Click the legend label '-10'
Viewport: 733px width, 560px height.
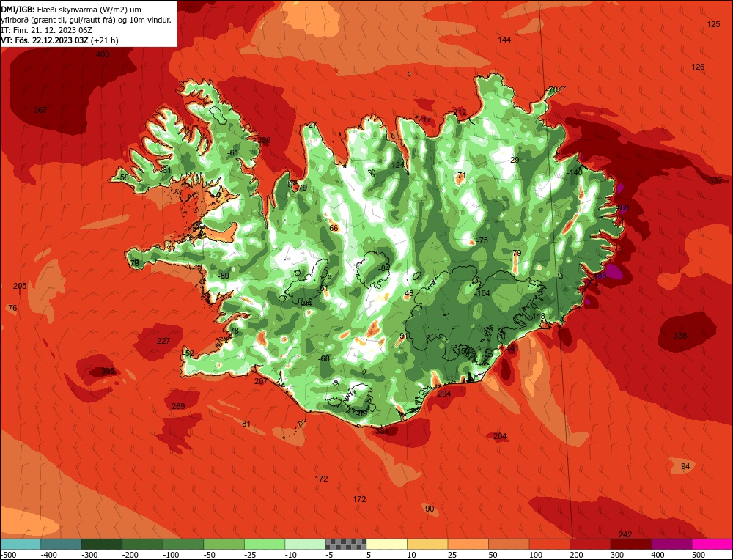coord(291,555)
